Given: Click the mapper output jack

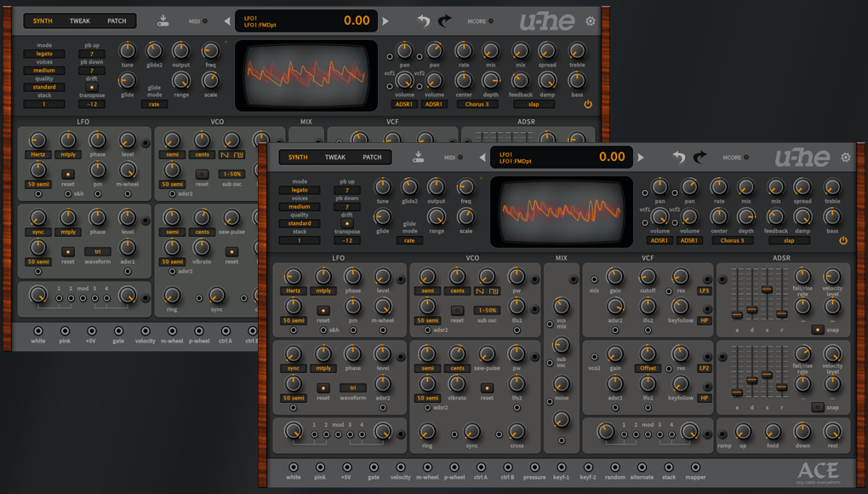Looking at the screenshot, I should pos(695,468).
